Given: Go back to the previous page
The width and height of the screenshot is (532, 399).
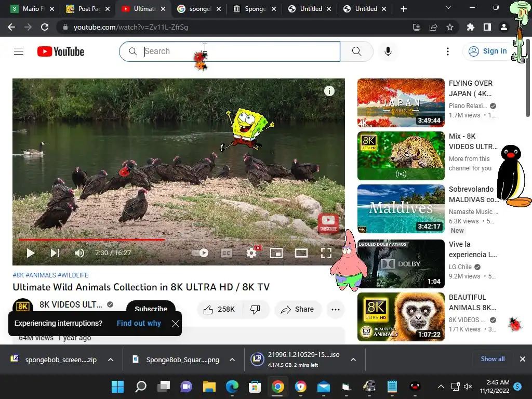Looking at the screenshot, I should 11,27.
